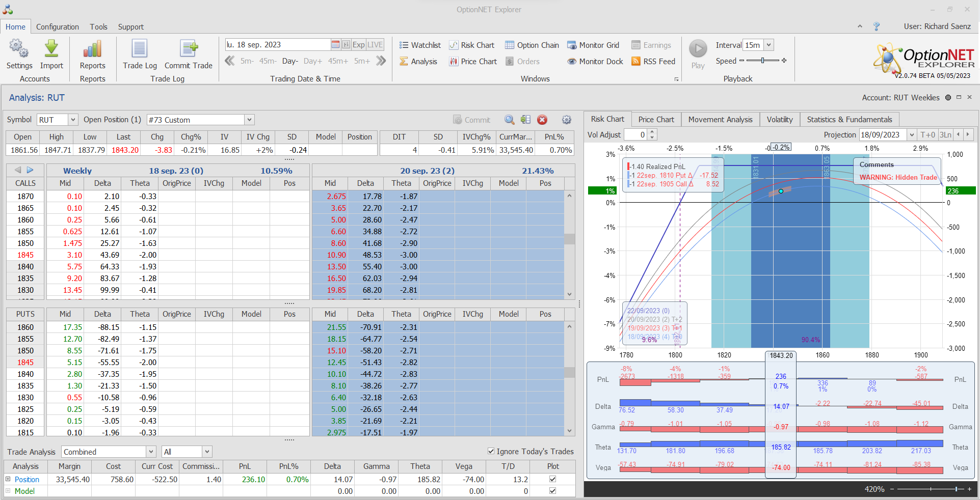The height and width of the screenshot is (500, 980).
Task: Click the bar-chart icon beside the date field
Action: tap(346, 44)
